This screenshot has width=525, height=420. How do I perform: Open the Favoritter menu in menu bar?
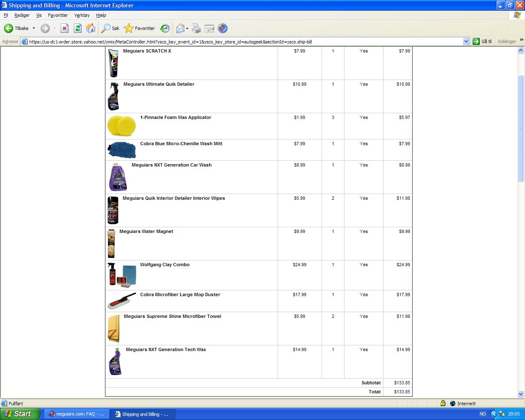[x=58, y=15]
